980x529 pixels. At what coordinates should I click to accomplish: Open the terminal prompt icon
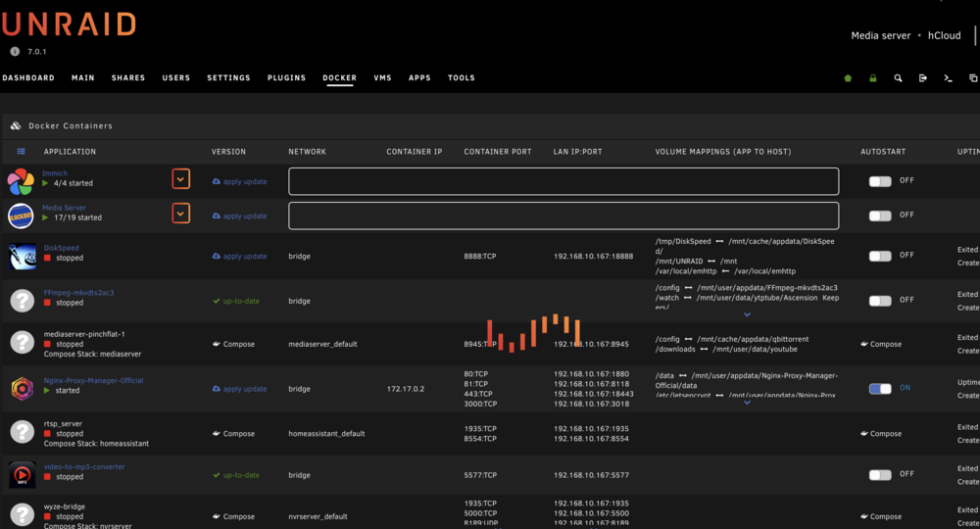pyautogui.click(x=948, y=78)
